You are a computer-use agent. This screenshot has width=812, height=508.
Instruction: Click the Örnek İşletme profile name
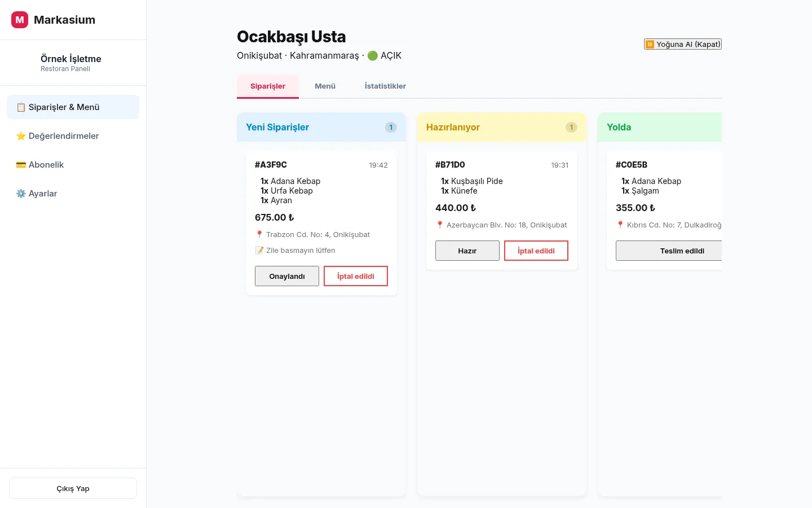coord(71,59)
